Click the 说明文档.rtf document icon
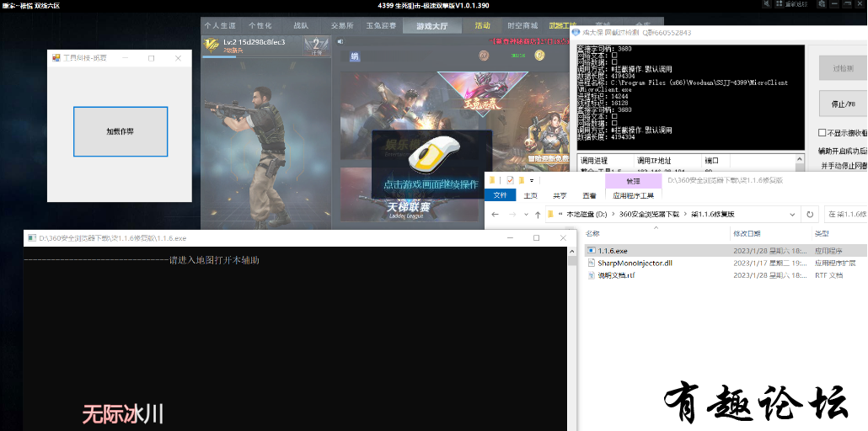This screenshot has height=431, width=868. pyautogui.click(x=592, y=275)
